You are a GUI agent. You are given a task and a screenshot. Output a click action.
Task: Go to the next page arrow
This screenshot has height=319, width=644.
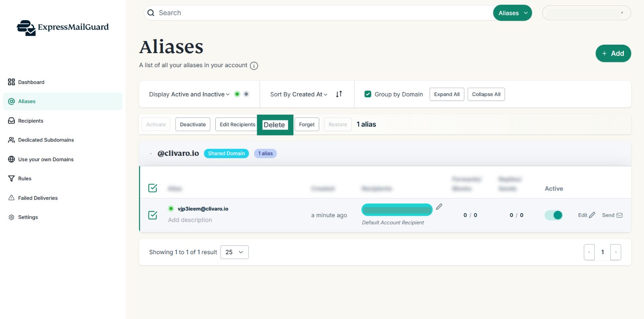616,252
